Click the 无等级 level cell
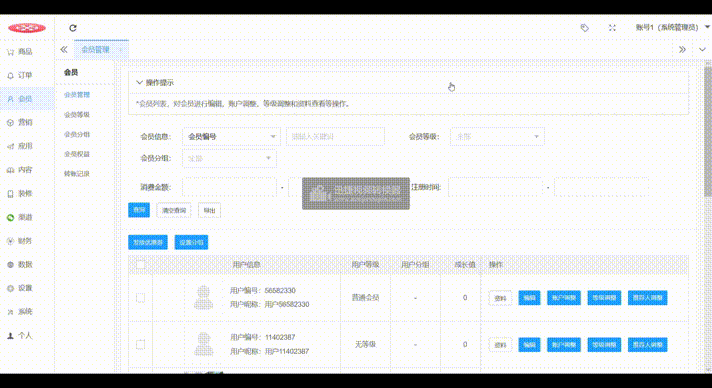The image size is (712, 388). 366,344
